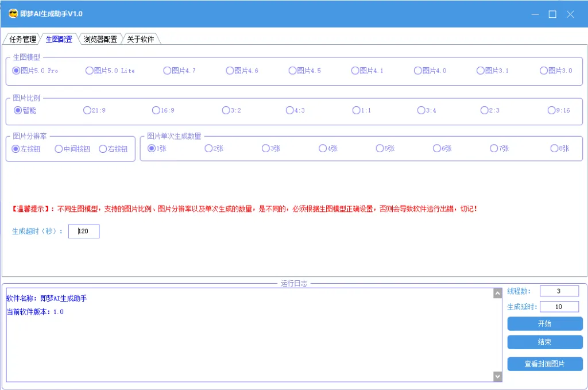Click the 生成延时 input field
Viewport: 588px width, 390px height.
click(x=559, y=307)
